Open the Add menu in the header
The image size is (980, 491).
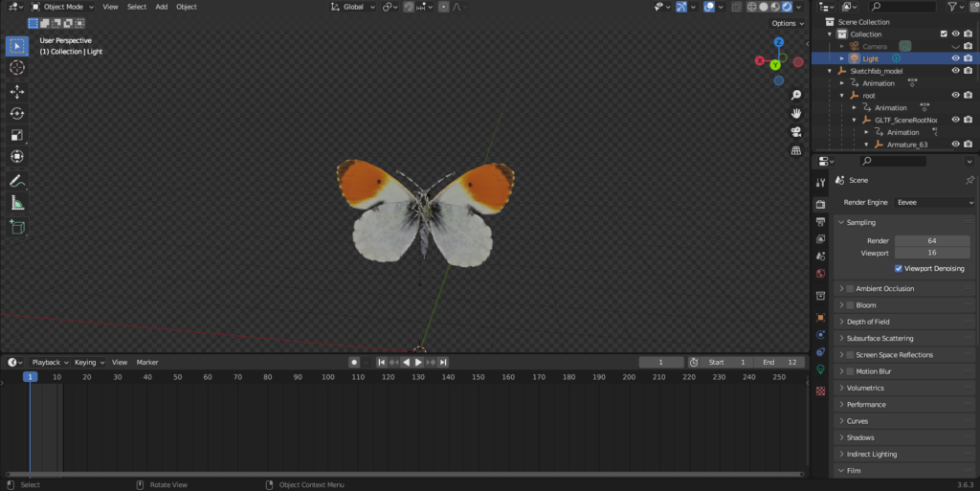click(x=161, y=7)
